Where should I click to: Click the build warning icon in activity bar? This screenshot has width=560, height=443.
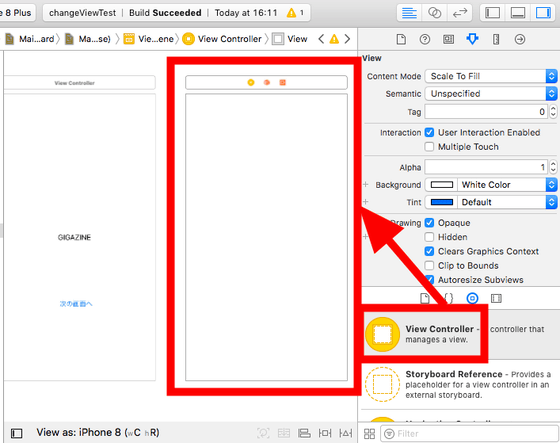tap(291, 13)
